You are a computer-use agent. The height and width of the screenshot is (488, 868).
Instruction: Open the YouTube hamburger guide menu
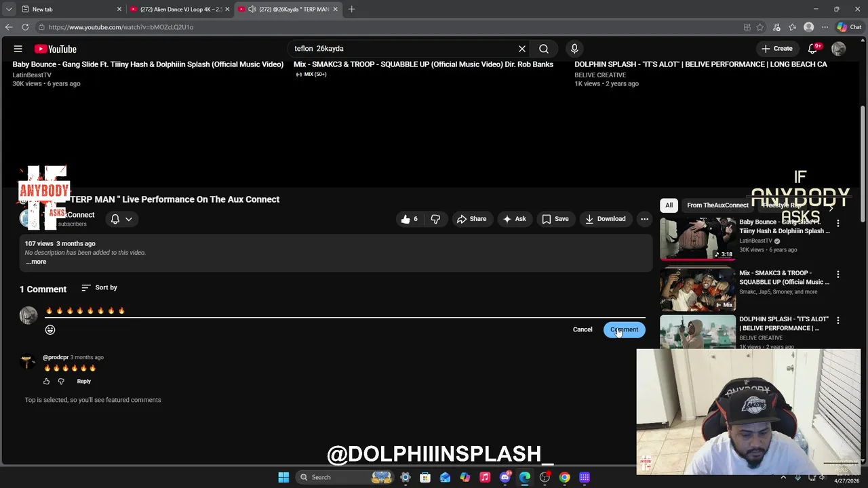click(18, 49)
